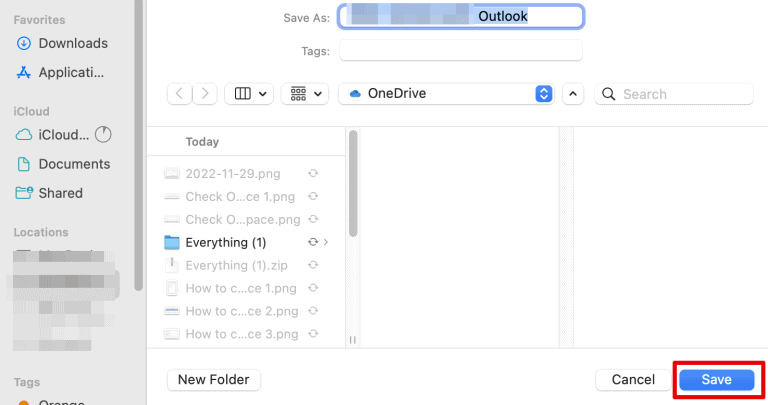The image size is (768, 405).
Task: Click the Search field
Action: pyautogui.click(x=673, y=94)
